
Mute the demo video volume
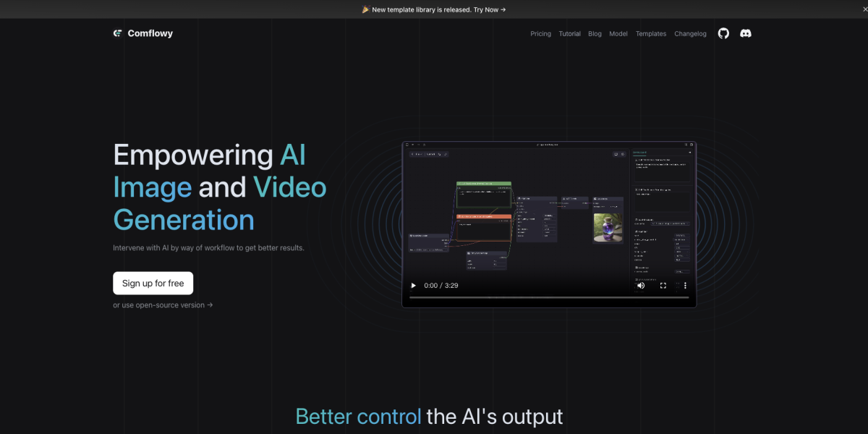tap(641, 286)
